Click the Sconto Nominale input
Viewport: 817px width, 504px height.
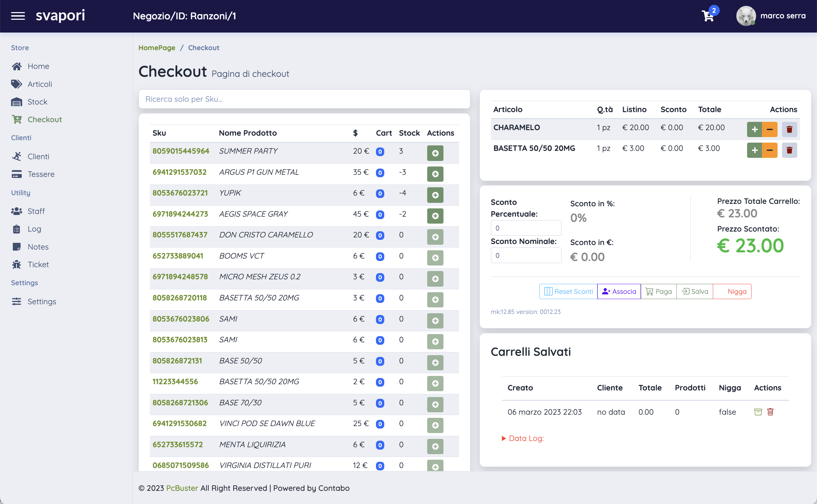pos(526,255)
